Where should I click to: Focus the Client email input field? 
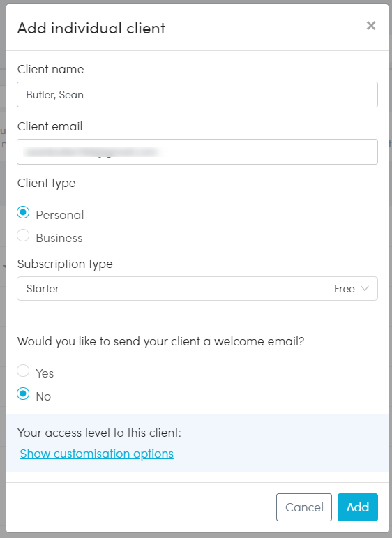[197, 151]
